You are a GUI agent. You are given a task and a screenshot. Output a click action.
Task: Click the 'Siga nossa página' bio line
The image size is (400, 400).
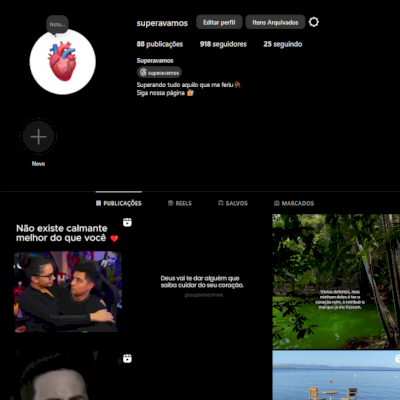pyautogui.click(x=165, y=93)
